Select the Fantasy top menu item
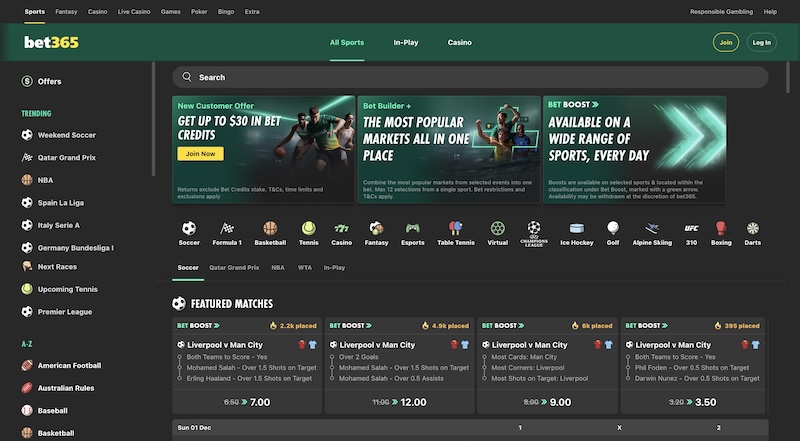800x441 pixels. [x=66, y=11]
